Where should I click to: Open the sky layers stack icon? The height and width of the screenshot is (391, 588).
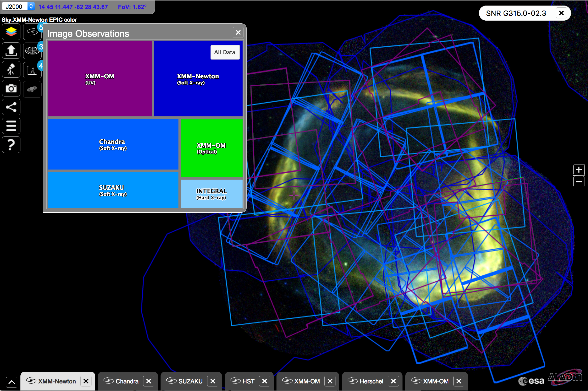pyautogui.click(x=11, y=32)
